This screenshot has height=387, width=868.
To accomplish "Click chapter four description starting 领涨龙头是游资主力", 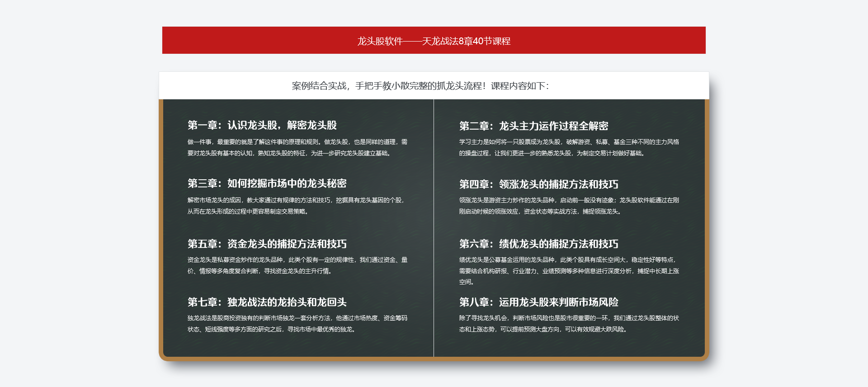I will 569,206.
